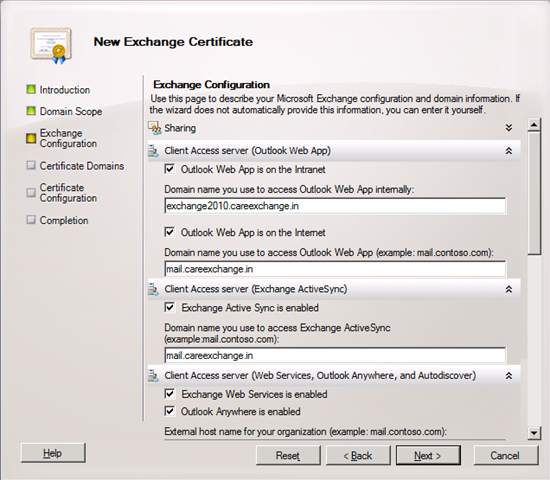
Task: Click the certificate icon beside the wizard title
Action: click(x=52, y=46)
